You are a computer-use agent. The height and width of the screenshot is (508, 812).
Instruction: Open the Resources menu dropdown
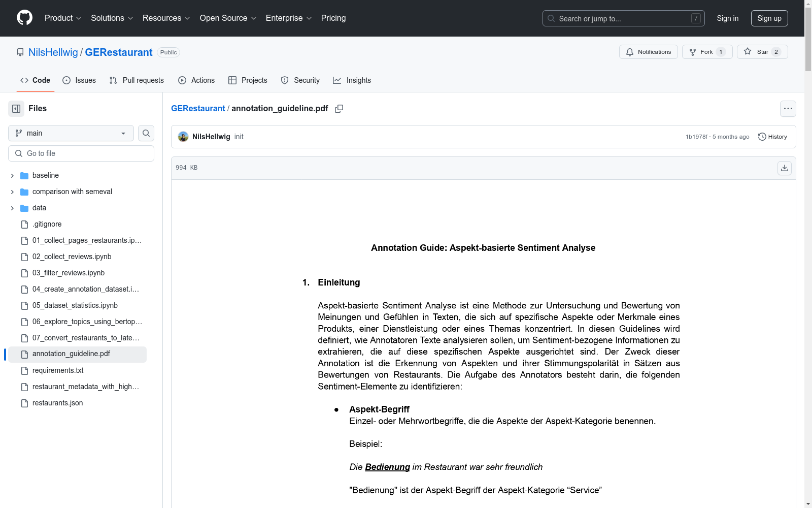click(x=166, y=18)
